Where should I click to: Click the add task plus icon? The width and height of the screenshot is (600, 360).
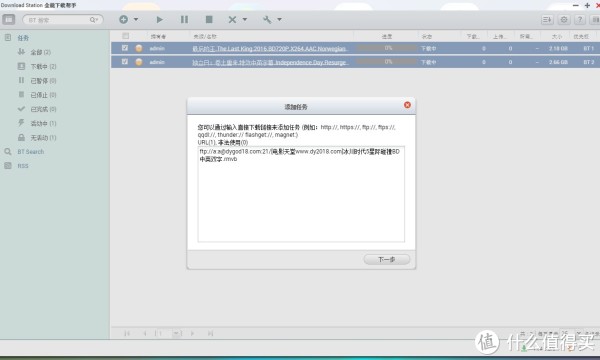tap(123, 20)
